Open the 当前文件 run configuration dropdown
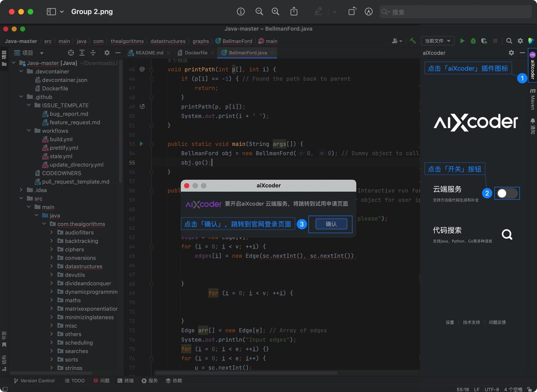This screenshot has height=392, width=537. (x=437, y=41)
